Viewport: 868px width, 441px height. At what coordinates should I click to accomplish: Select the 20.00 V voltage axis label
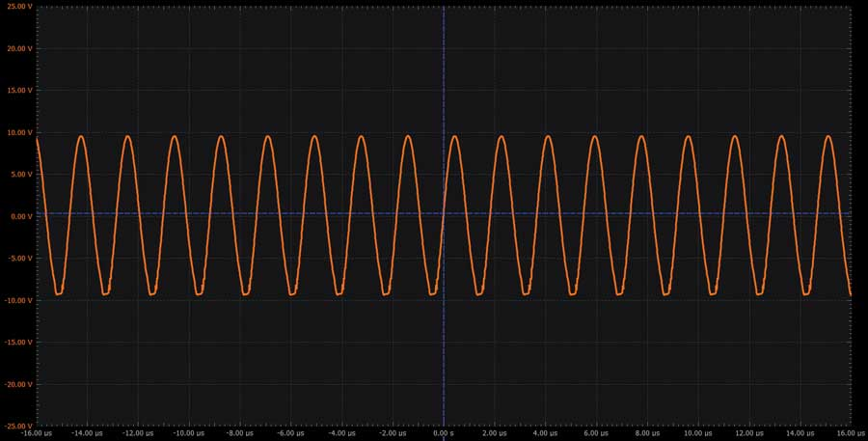17,48
